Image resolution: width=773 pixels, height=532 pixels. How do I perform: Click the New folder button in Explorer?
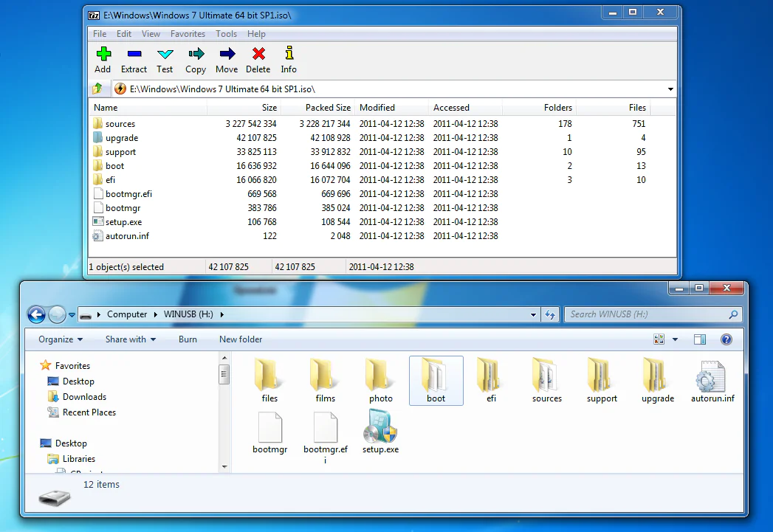[x=241, y=339]
